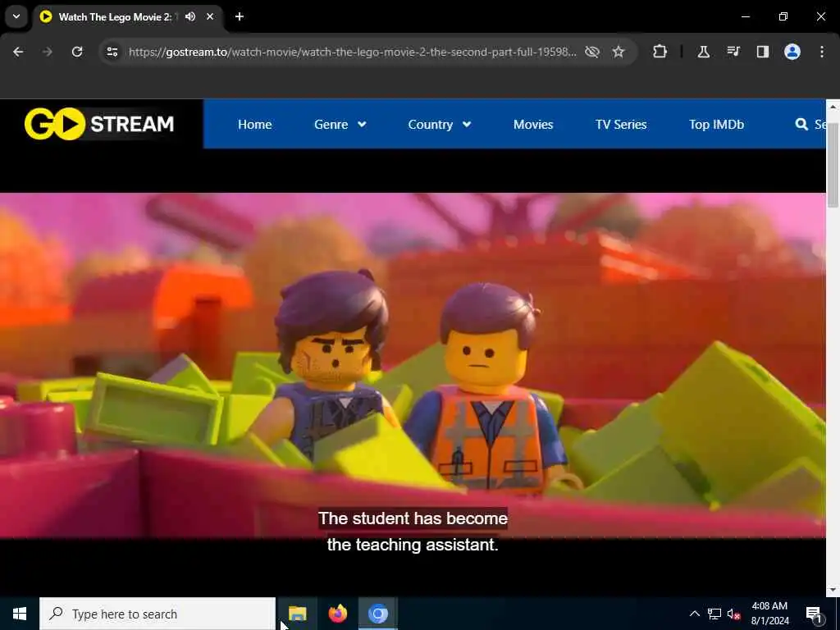Screen dimensions: 840x630
Task: View site information icon in address bar
Action: (112, 52)
